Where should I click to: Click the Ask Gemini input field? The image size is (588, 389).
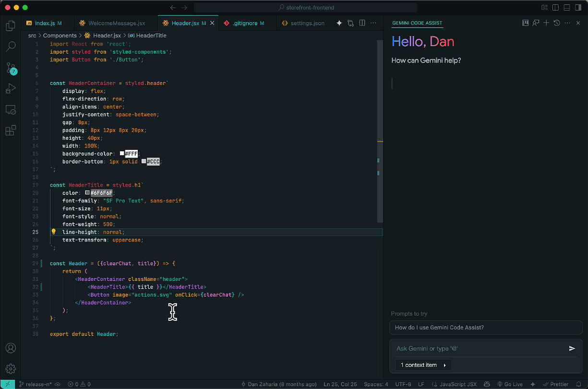(x=480, y=349)
